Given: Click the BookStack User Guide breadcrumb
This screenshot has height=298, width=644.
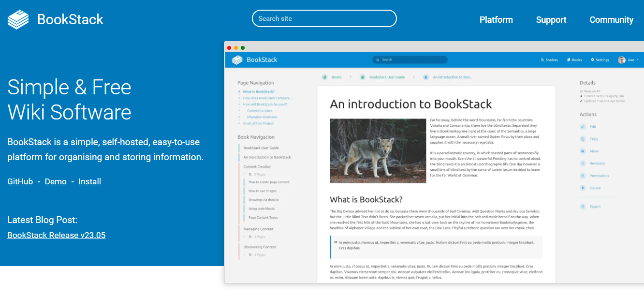Looking at the screenshot, I should 387,77.
